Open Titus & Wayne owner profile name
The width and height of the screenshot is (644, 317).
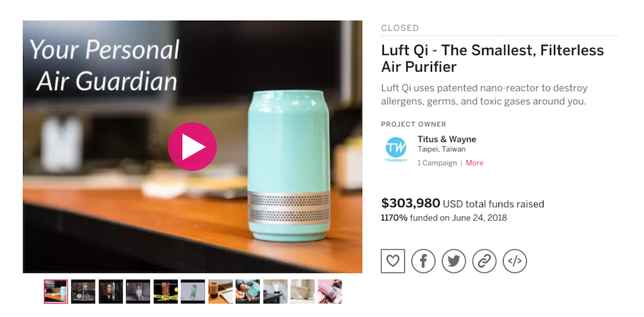(447, 139)
